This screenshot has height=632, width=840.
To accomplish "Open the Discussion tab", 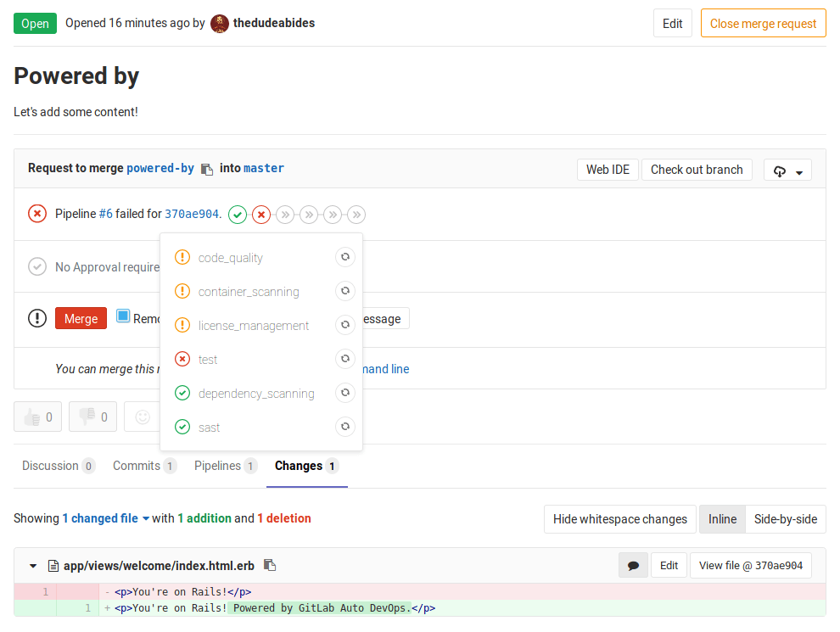I will pyautogui.click(x=57, y=466).
